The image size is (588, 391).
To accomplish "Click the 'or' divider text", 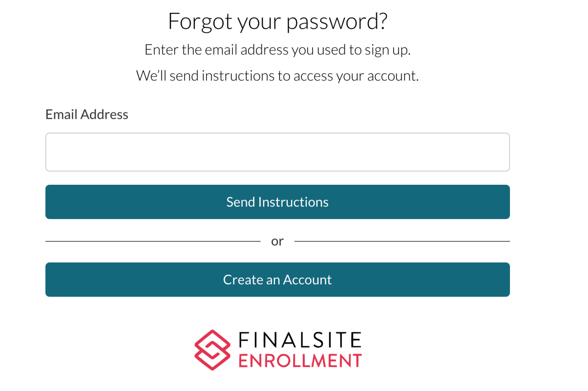I will pyautogui.click(x=277, y=241).
